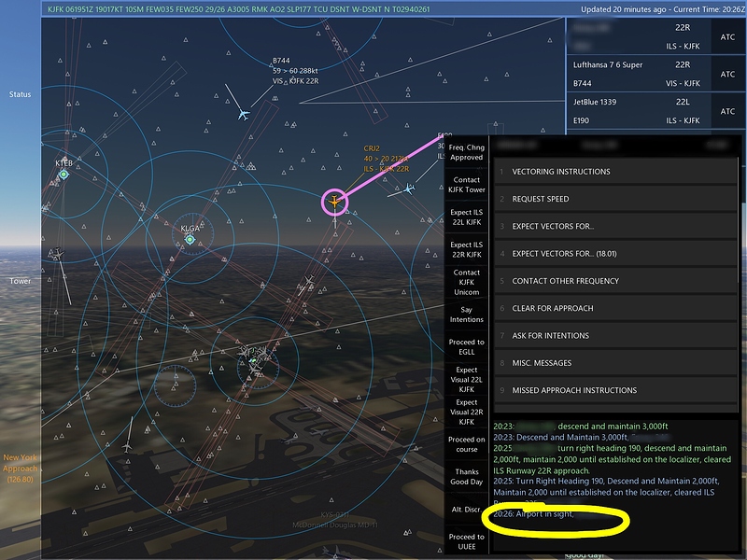Select the white aircraft east of KLGA
This screenshot has height=560, width=747.
point(309,281)
